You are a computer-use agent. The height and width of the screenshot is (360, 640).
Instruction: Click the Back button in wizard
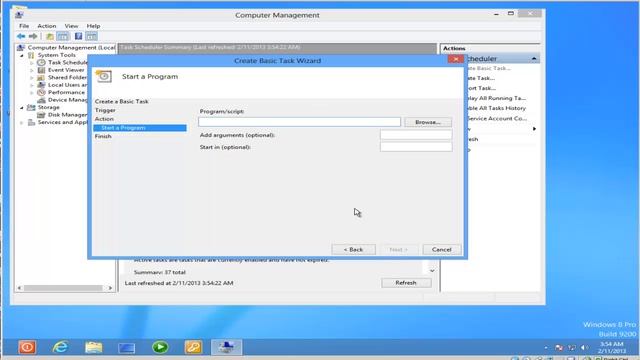tap(353, 249)
